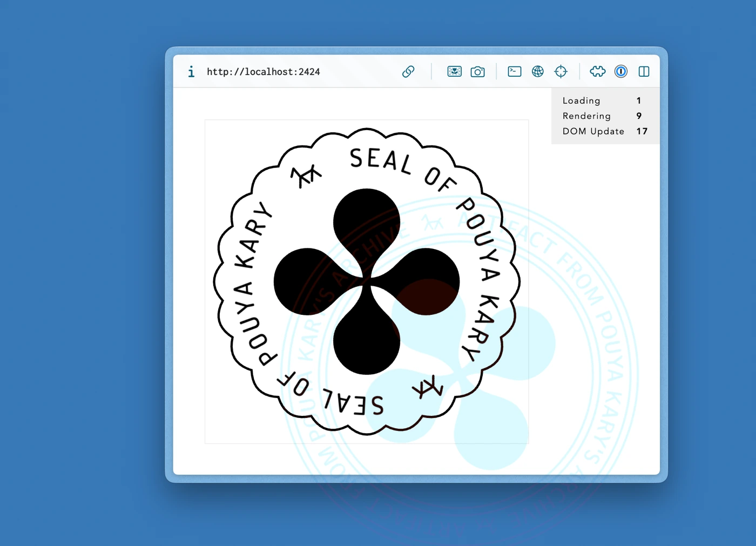Click the Rendering value 9
The image size is (756, 546).
(x=639, y=116)
